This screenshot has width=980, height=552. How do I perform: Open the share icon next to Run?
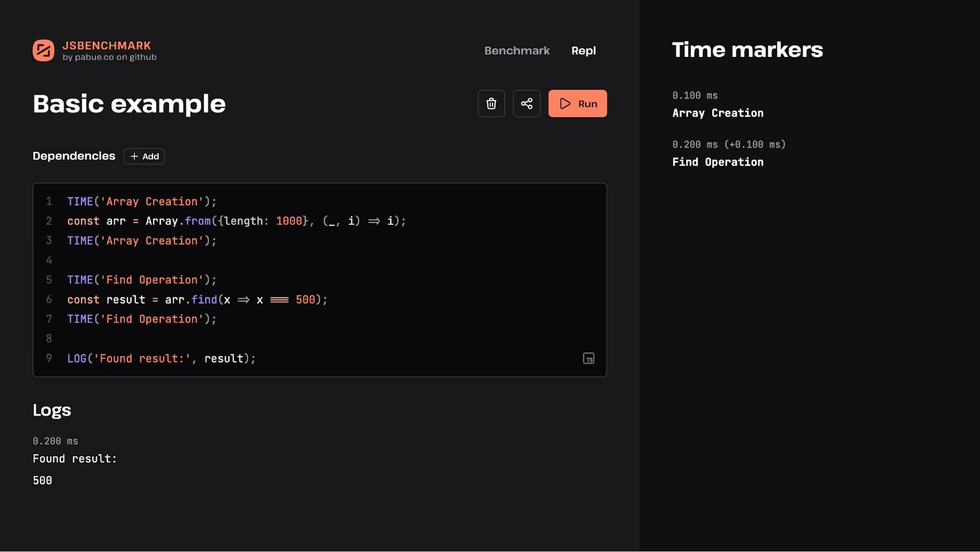(x=526, y=104)
